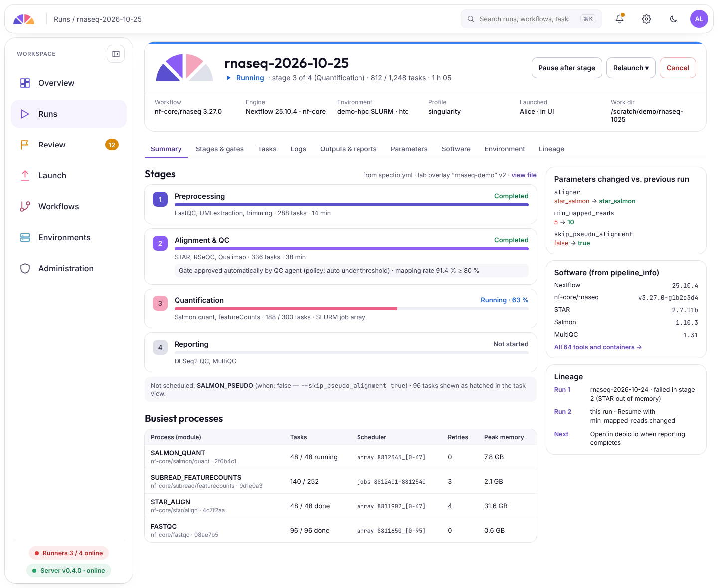Click Preprocessing stage progress bar

352,205
